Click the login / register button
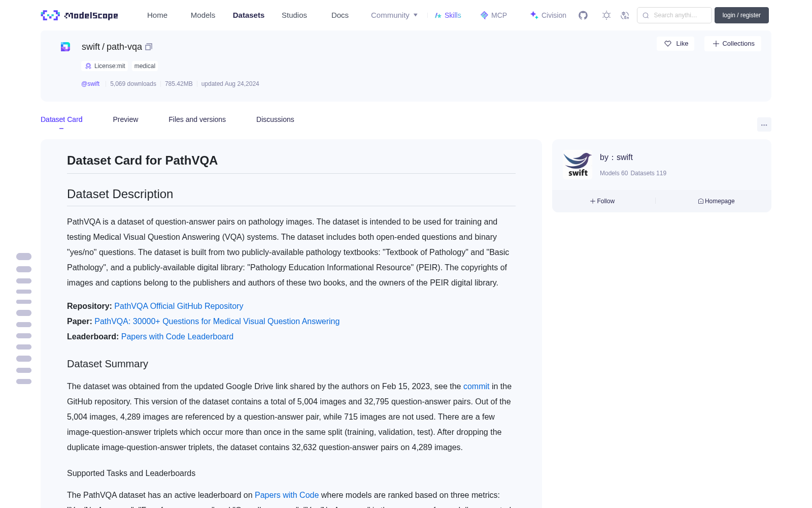This screenshot has height=508, width=812. click(741, 15)
